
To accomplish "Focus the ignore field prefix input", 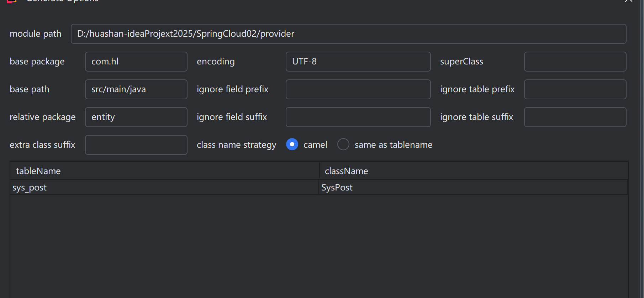I will [x=358, y=89].
